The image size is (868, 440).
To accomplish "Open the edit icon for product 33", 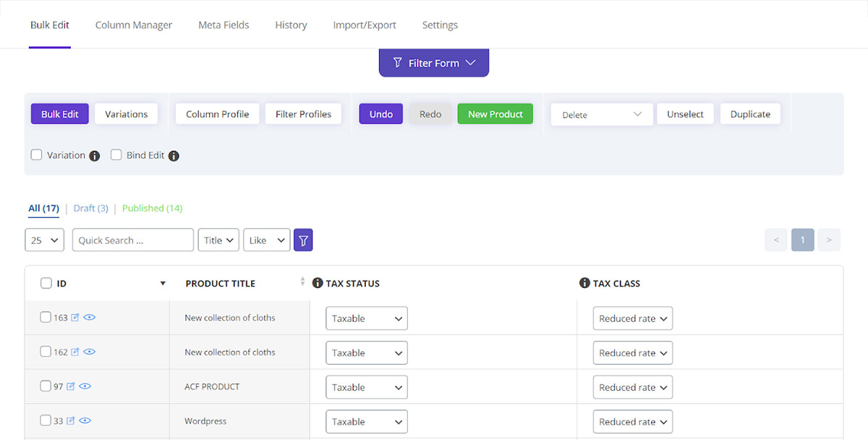I will pyautogui.click(x=71, y=420).
